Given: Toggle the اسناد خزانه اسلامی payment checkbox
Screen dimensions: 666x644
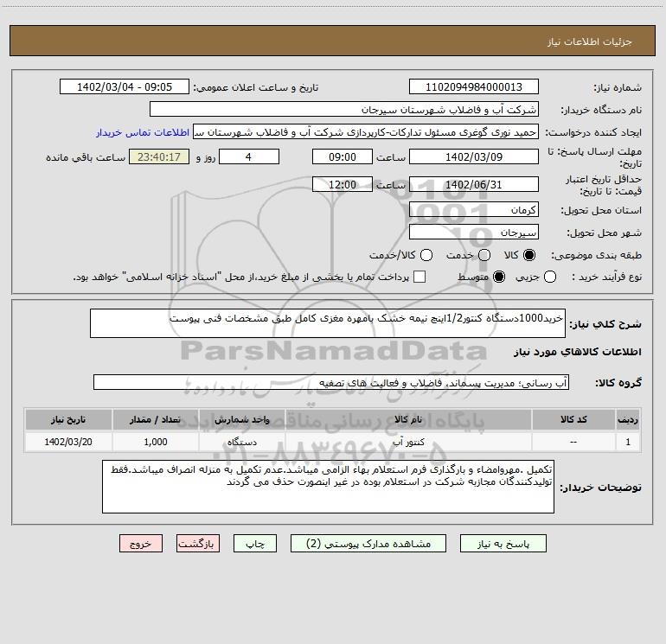Looking at the screenshot, I should (x=419, y=277).
